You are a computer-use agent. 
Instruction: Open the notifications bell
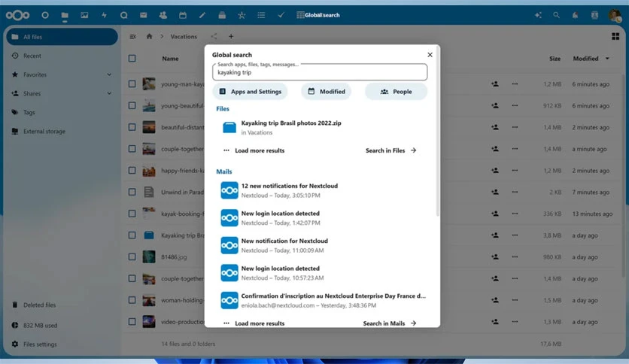[x=576, y=15]
